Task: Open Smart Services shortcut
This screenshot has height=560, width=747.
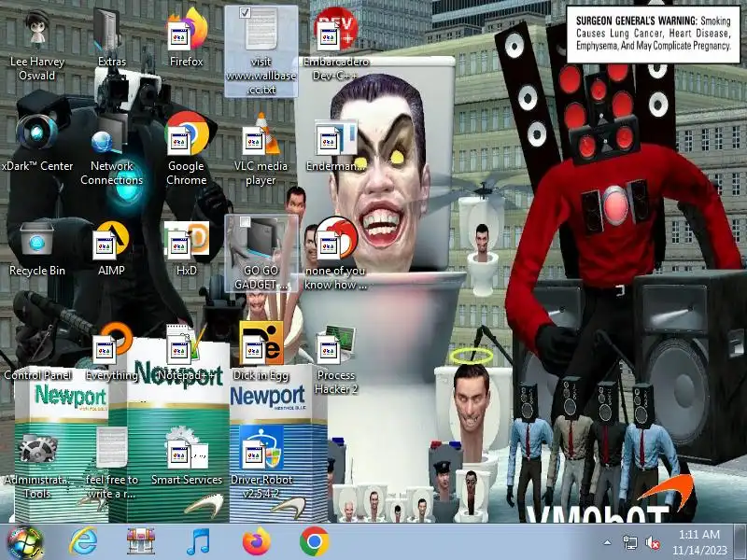Action: [x=186, y=457]
